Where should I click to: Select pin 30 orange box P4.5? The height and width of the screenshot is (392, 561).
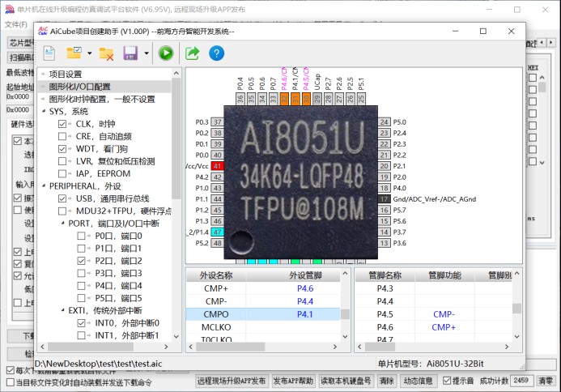(306, 99)
